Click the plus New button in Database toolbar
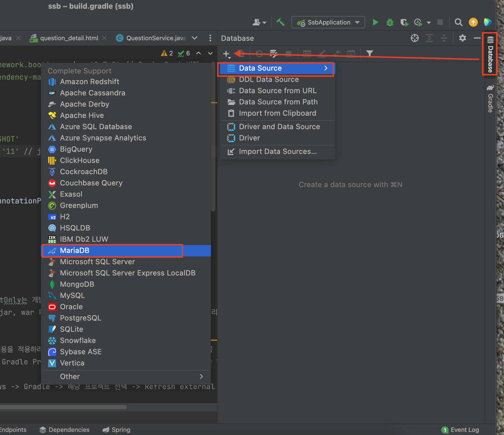The image size is (504, 435). coord(226,54)
